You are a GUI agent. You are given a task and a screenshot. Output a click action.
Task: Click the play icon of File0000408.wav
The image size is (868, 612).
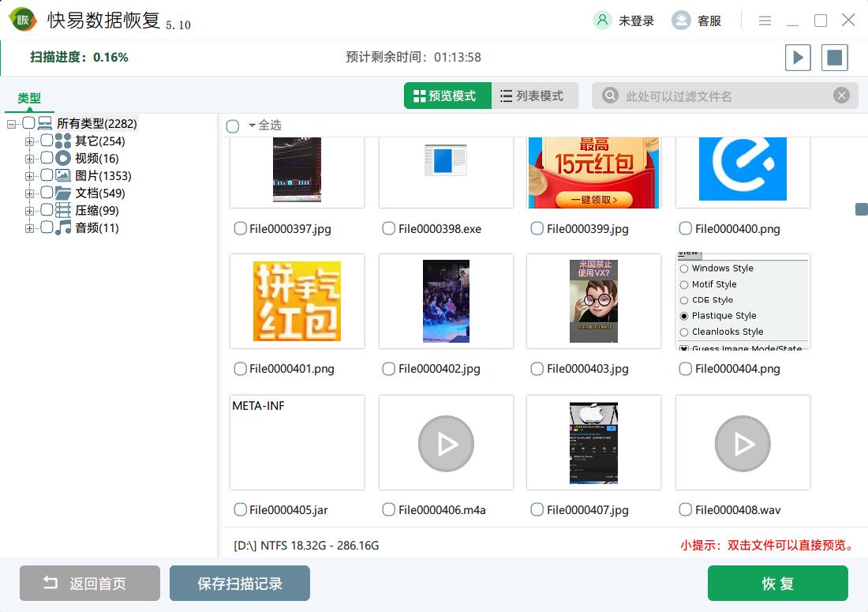pyautogui.click(x=743, y=444)
